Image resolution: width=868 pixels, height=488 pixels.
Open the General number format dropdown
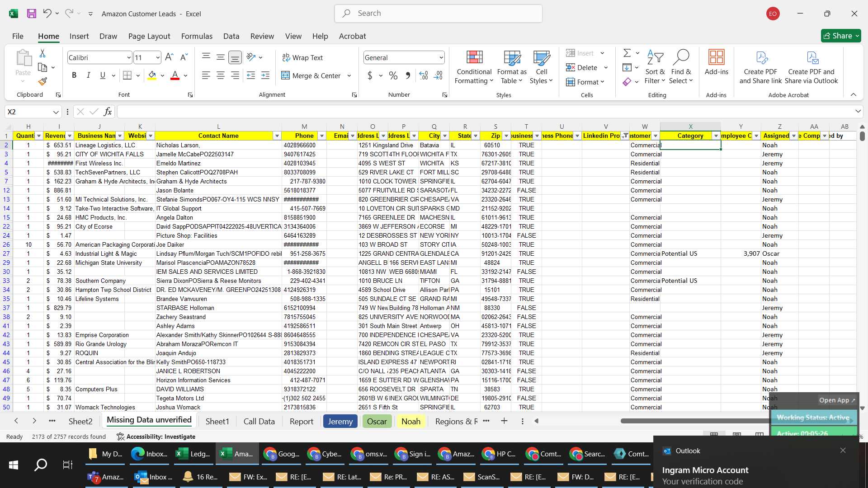441,57
